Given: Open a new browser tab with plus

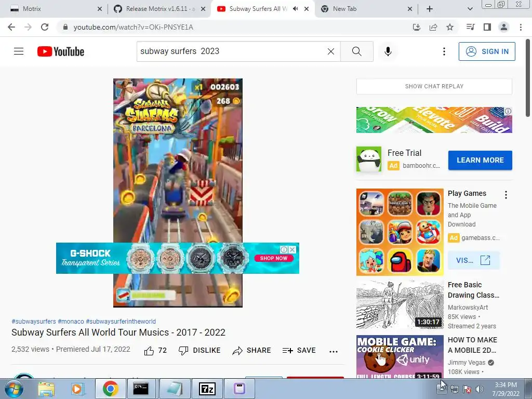Looking at the screenshot, I should click(x=430, y=9).
